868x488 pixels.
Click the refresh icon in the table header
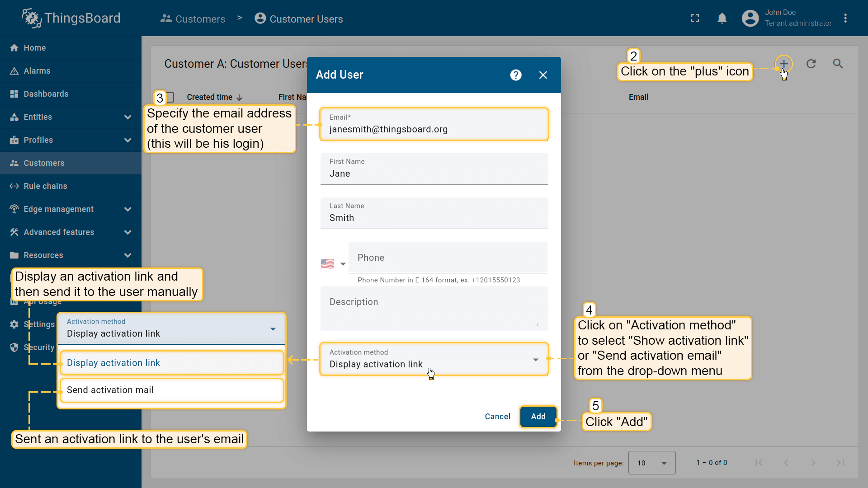[811, 64]
